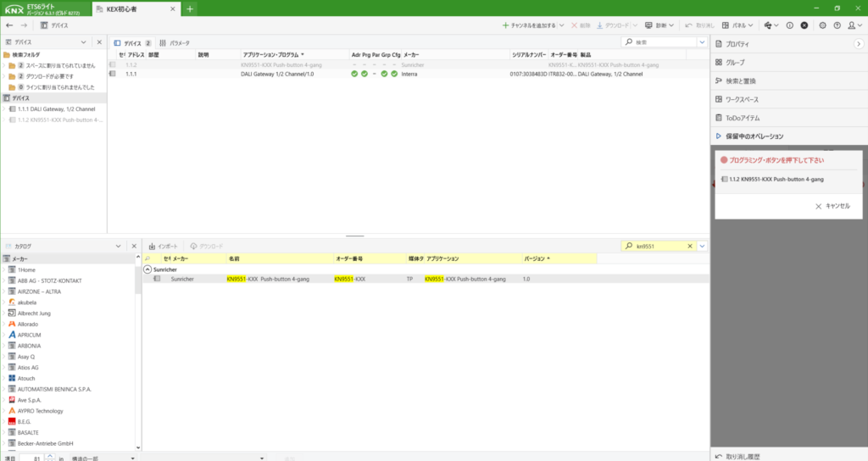Expand the ABB AG - STOTZ-KONTAKT manufacturer
868x461 pixels.
[3, 280]
